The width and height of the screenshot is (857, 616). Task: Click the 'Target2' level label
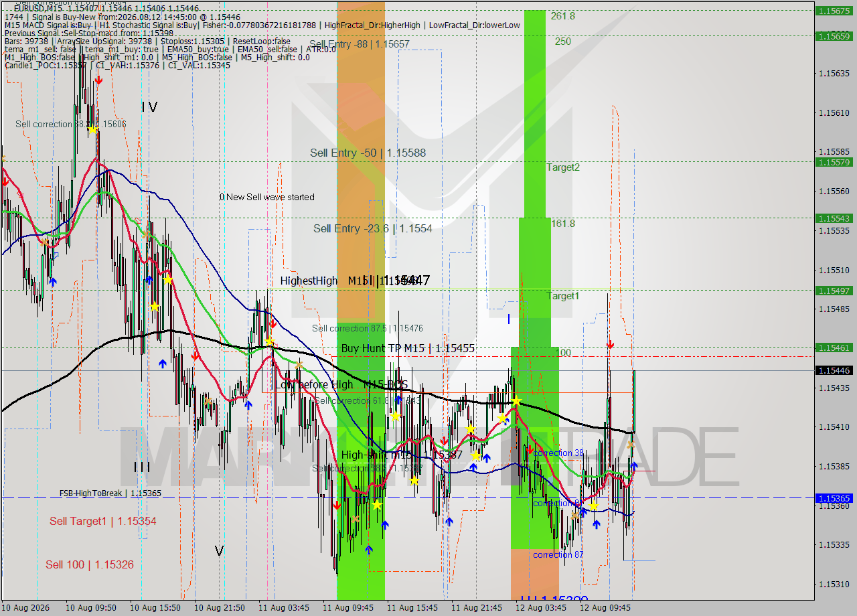pos(562,167)
